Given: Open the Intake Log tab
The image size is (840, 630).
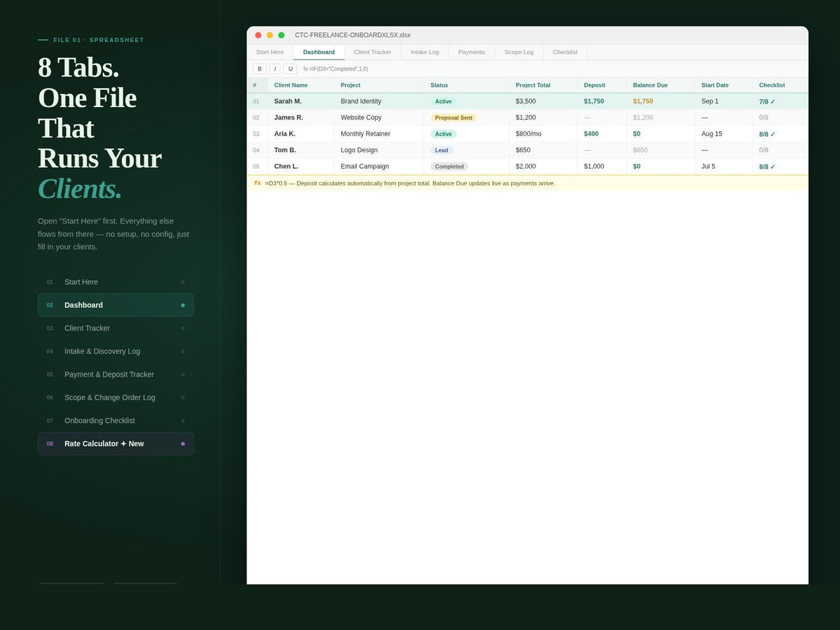Looking at the screenshot, I should 425,52.
